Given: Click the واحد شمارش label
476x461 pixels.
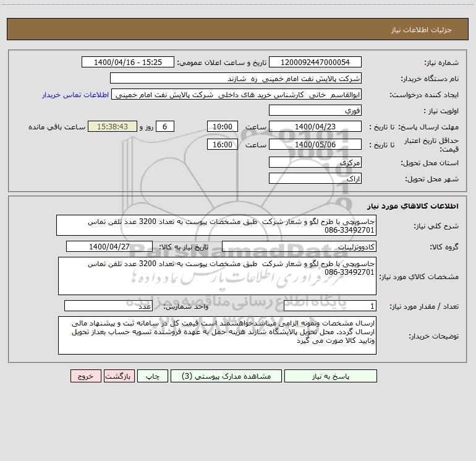Looking at the screenshot, I should pyautogui.click(x=186, y=306).
